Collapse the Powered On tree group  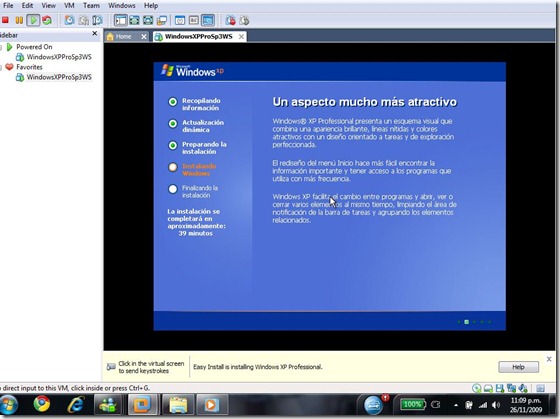1,47
